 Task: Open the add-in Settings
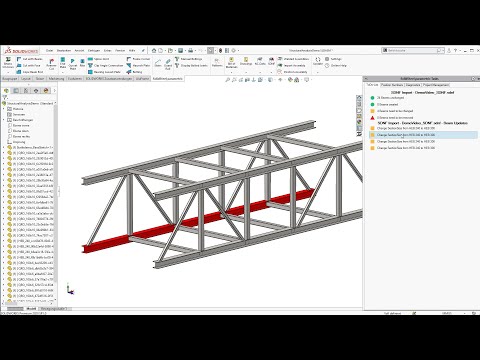[x=333, y=59]
